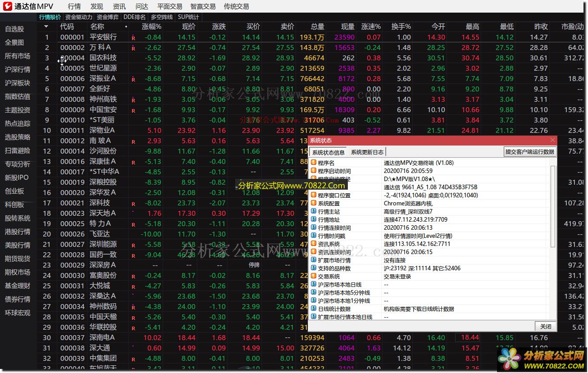Screen dimensions: 588x373
Task: Close the 系统状态 dialog with X
Action: (x=552, y=140)
